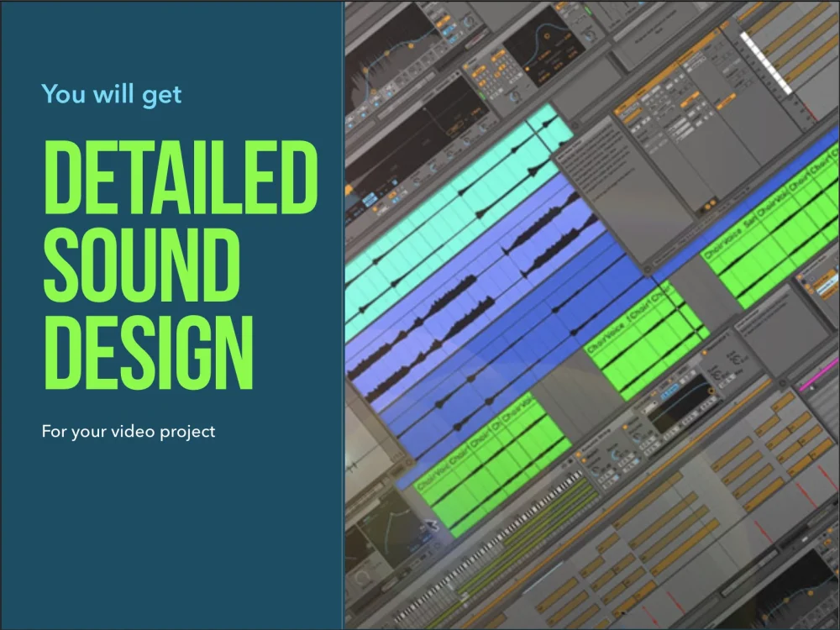Click the "You will get" heading text
840x630 pixels.
point(112,94)
